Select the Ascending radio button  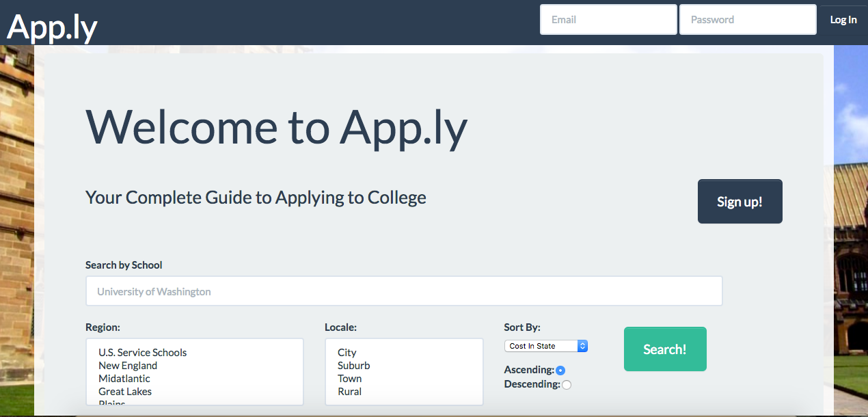pyautogui.click(x=560, y=371)
